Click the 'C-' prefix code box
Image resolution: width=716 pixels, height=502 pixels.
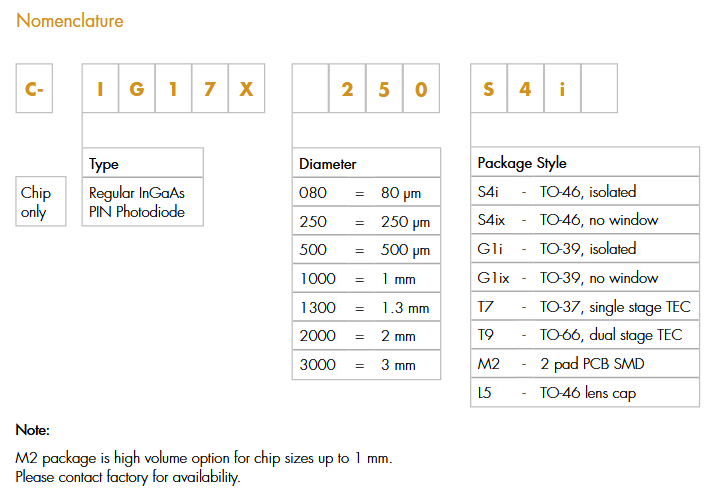pyautogui.click(x=34, y=91)
